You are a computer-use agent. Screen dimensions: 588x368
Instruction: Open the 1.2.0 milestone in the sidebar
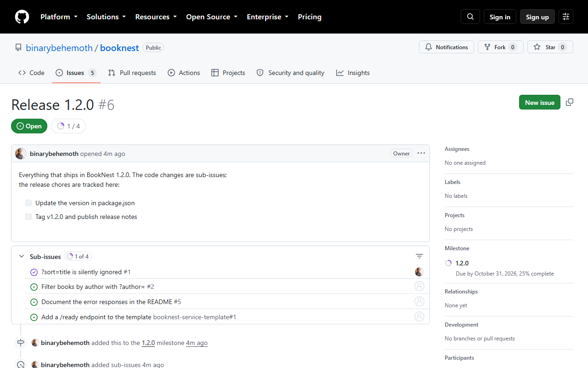[x=462, y=263]
